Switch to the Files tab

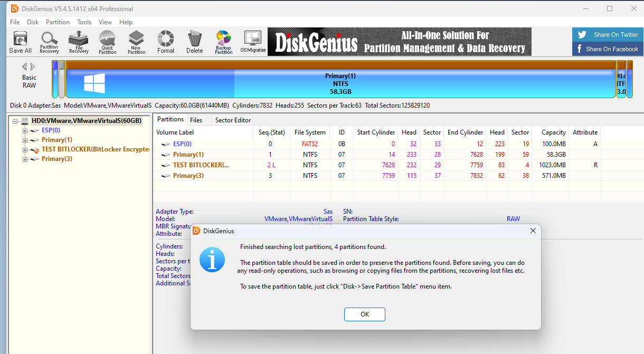(x=196, y=120)
